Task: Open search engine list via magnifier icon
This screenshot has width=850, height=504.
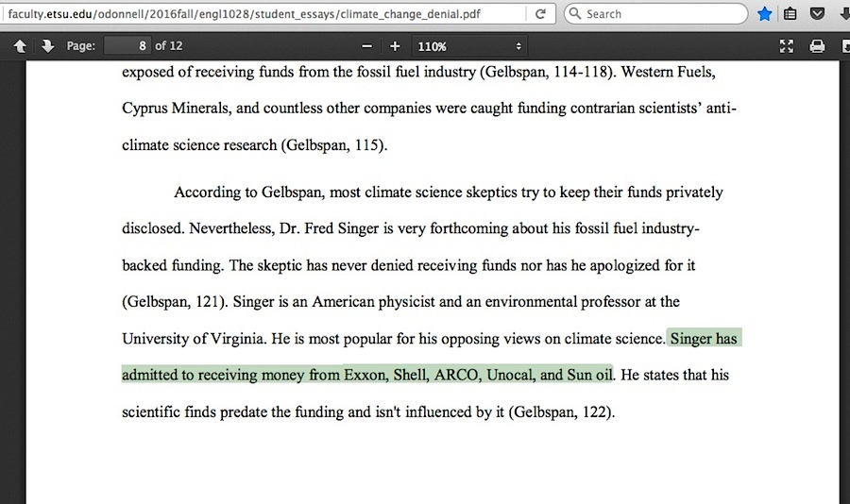Action: click(x=574, y=14)
